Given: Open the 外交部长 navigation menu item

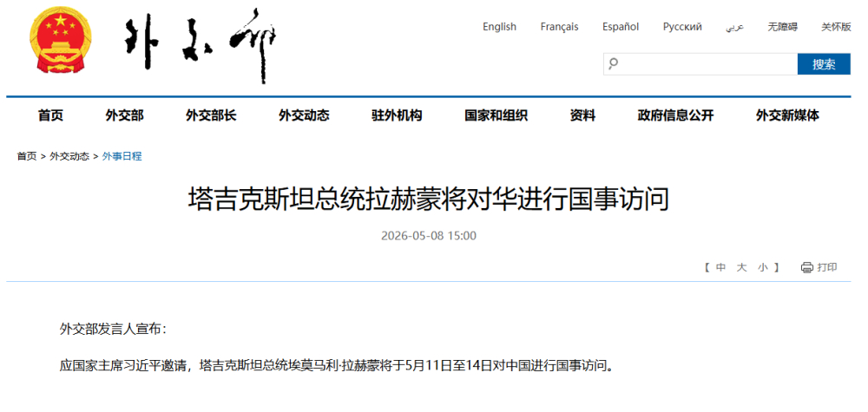Looking at the screenshot, I should pyautogui.click(x=211, y=115).
